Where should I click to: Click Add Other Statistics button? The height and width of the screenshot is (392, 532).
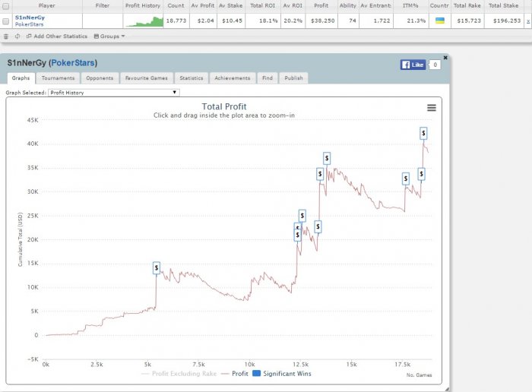[x=57, y=36]
